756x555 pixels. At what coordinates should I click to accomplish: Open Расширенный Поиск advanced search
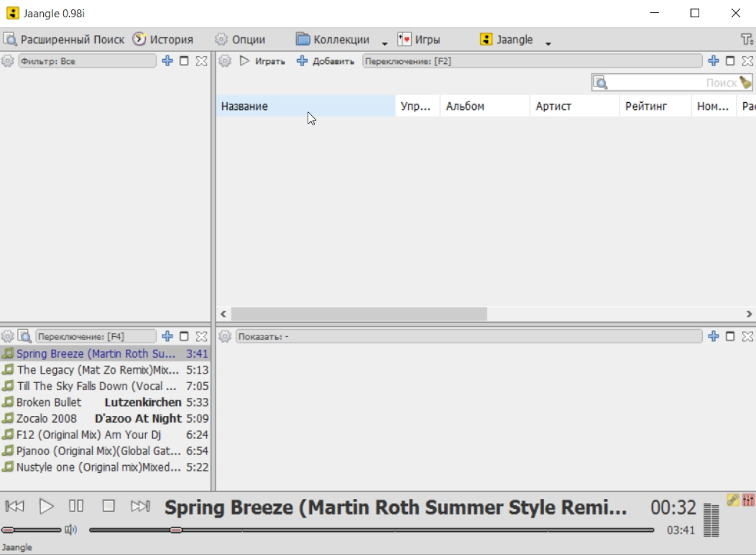tap(64, 40)
